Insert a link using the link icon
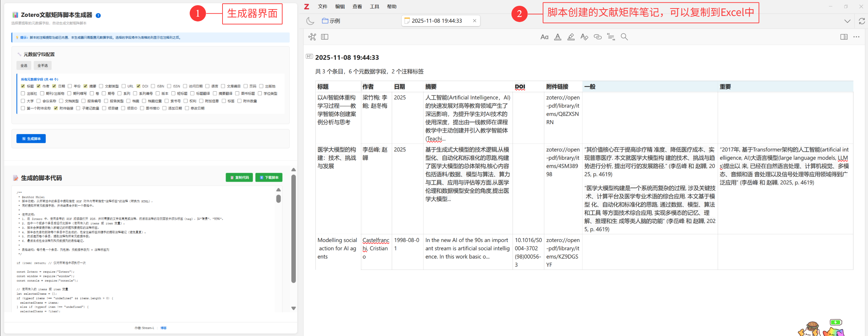 pyautogui.click(x=598, y=37)
